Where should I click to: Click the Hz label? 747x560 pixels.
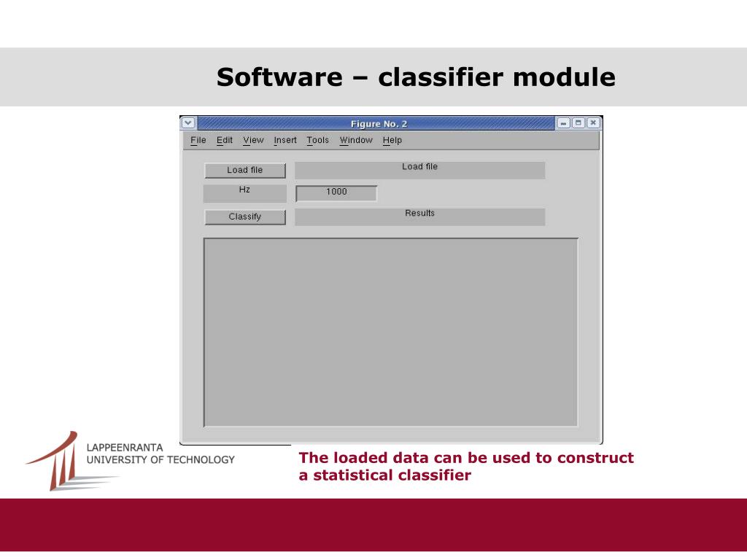click(245, 193)
